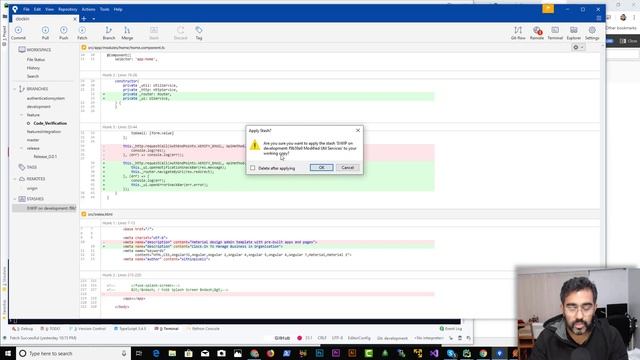640x360 pixels.
Task: Open the Mail app from taskbar
Action: [205, 353]
